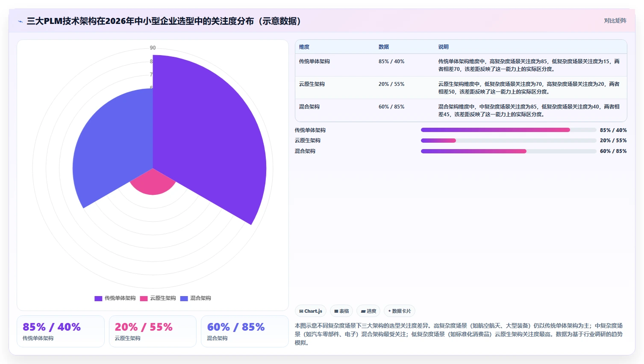The width and height of the screenshot is (644, 364).
Task: Click the 说明 column header
Action: coord(444,47)
